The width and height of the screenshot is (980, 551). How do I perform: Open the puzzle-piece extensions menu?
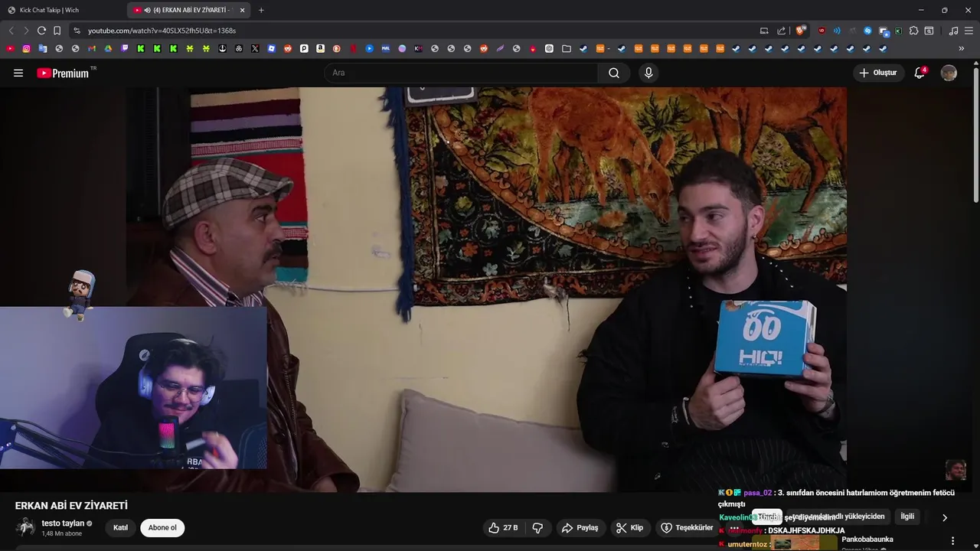913,31
